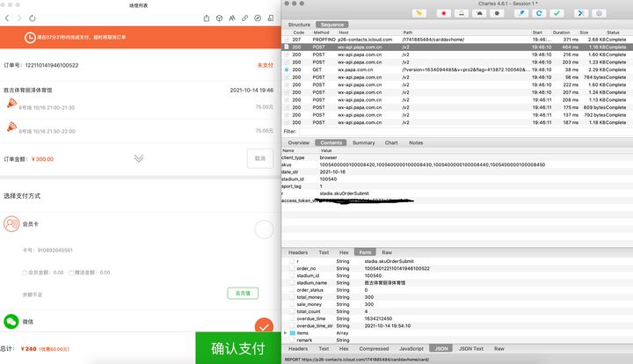Open the Chart tab
This screenshot has width=633, height=364.
pyautogui.click(x=391, y=142)
